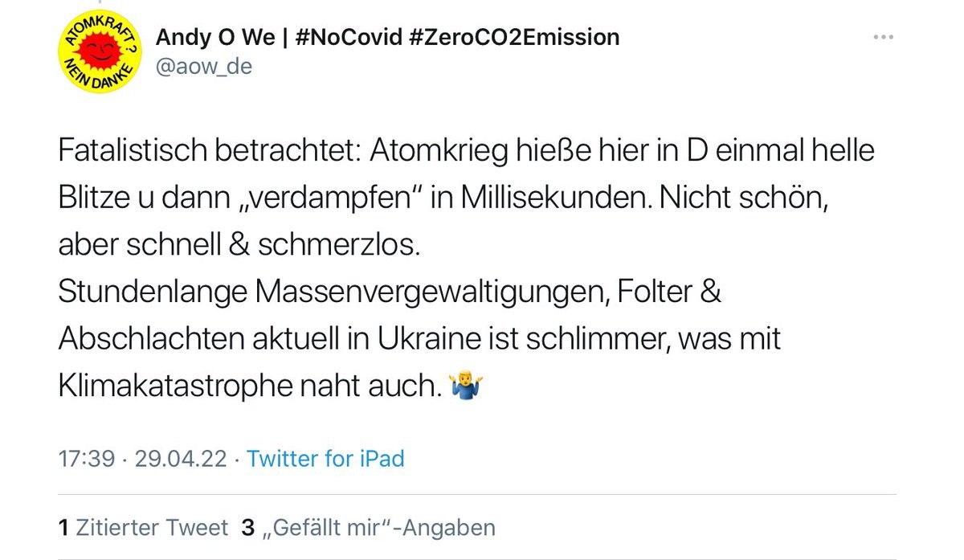Viewport: 964px width, 560px height.
Task: Open the @aow_de handle
Action: (203, 67)
